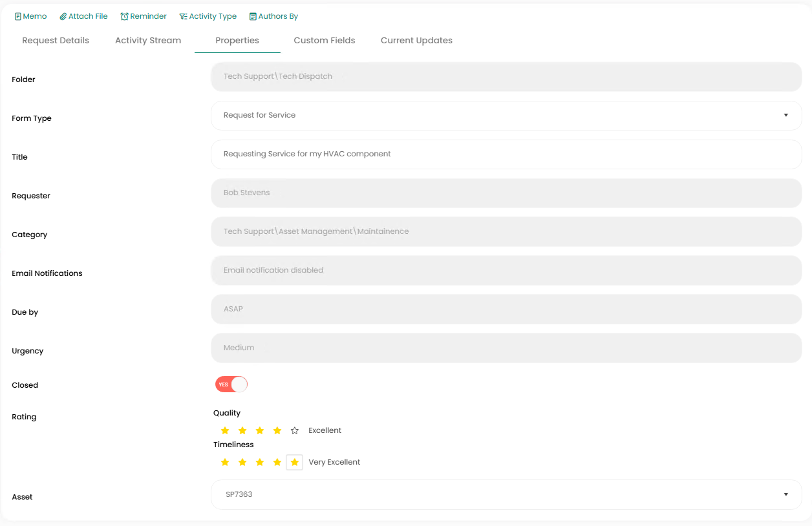Click the Memo icon in toolbar
Viewport: 812px width, 526px height.
[18, 16]
